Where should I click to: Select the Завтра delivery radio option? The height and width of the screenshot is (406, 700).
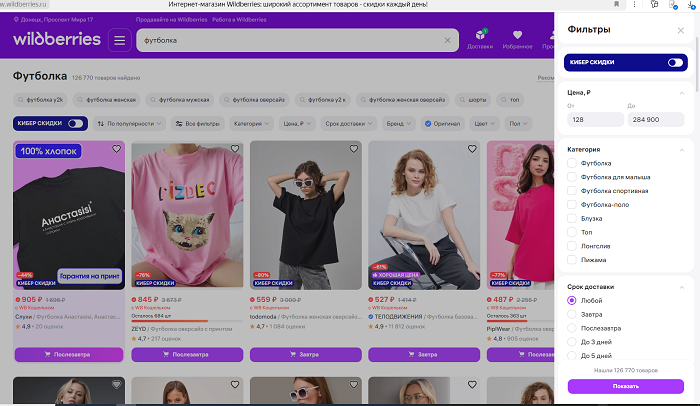pyautogui.click(x=571, y=314)
